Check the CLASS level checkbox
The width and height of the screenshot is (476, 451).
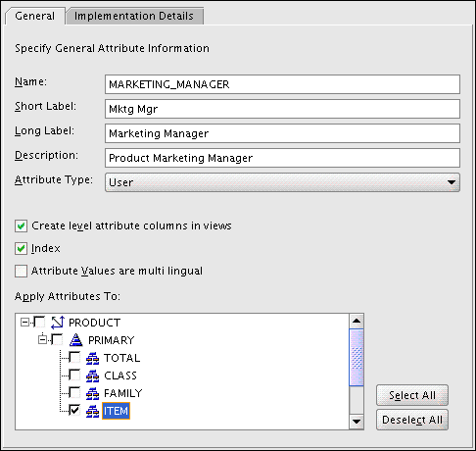point(74,376)
